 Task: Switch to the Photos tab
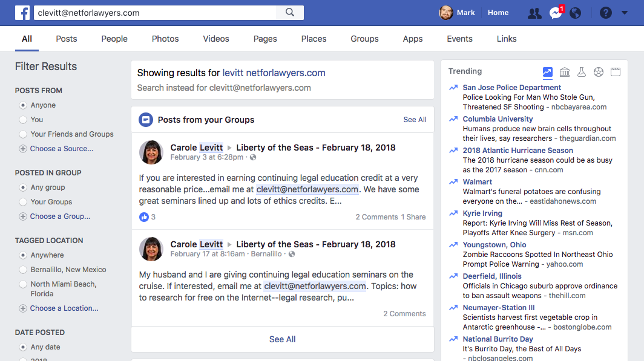(165, 39)
